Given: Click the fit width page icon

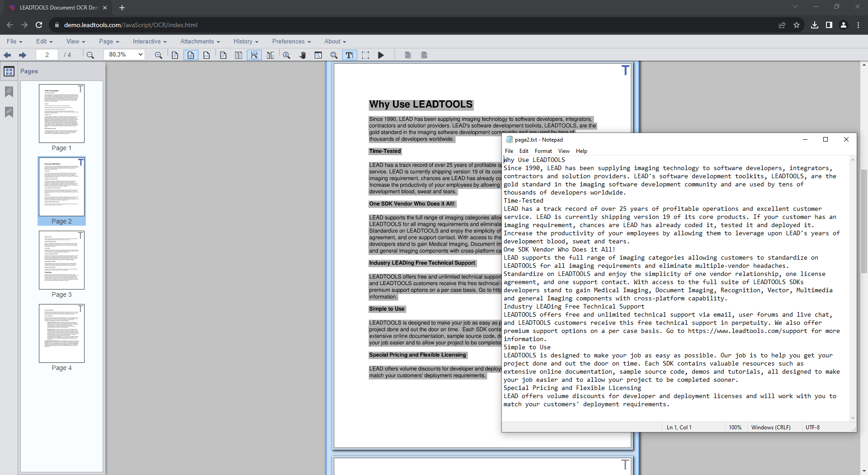Looking at the screenshot, I should (207, 55).
